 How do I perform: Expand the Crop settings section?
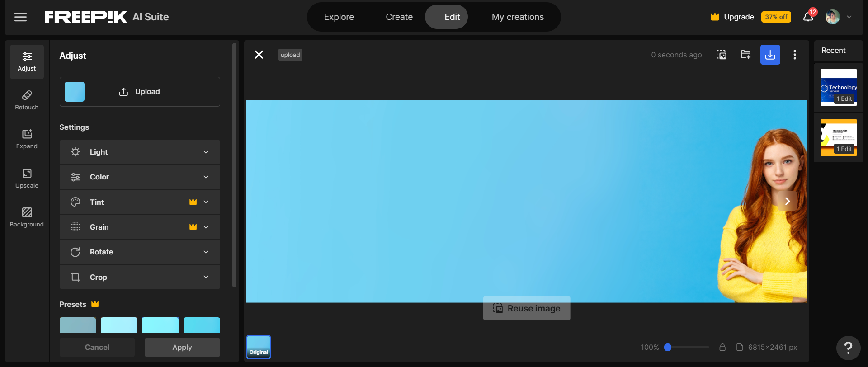coord(140,277)
